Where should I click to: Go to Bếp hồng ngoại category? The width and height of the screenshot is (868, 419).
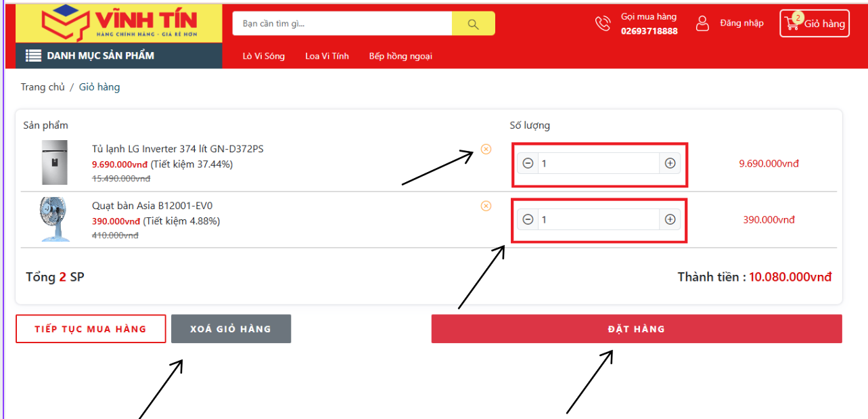tap(401, 56)
